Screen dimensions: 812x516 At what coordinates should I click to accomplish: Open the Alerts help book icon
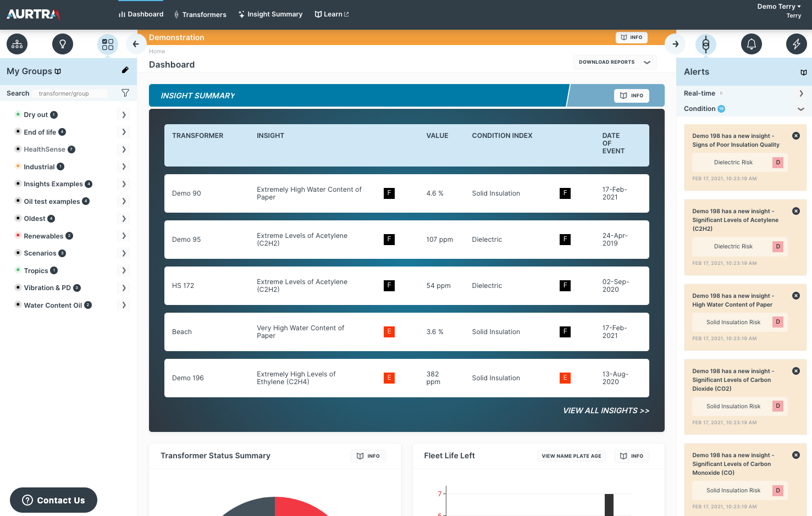coord(804,73)
